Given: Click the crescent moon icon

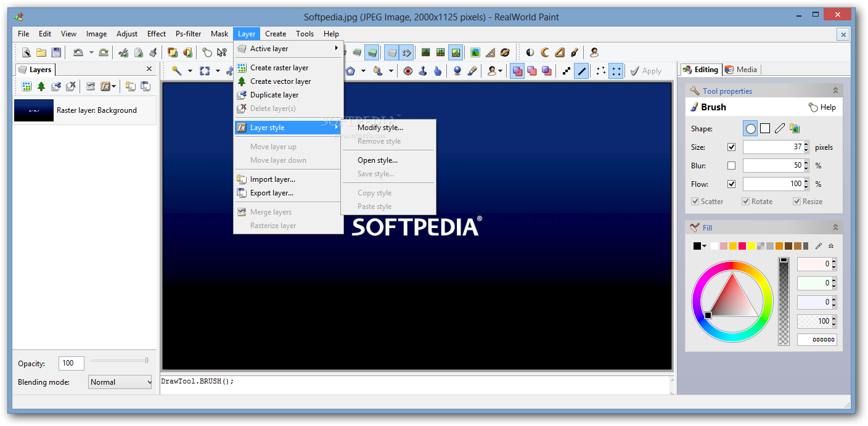Looking at the screenshot, I should click(545, 52).
